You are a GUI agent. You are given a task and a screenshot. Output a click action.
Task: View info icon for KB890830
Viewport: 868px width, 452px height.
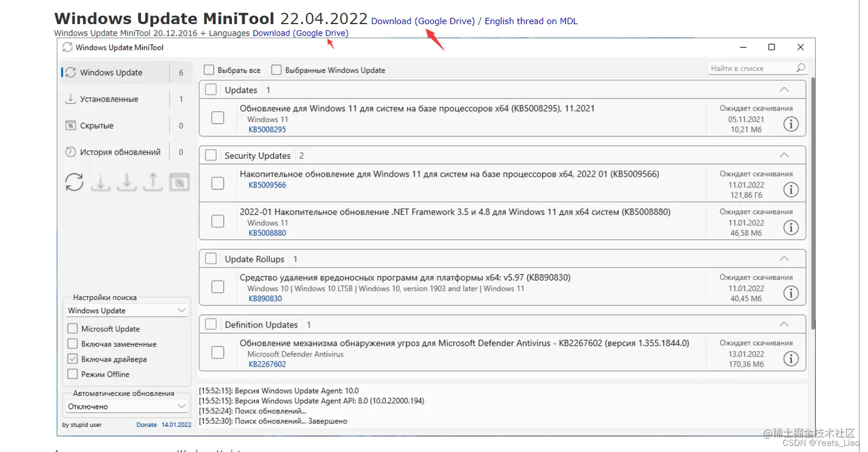click(791, 293)
